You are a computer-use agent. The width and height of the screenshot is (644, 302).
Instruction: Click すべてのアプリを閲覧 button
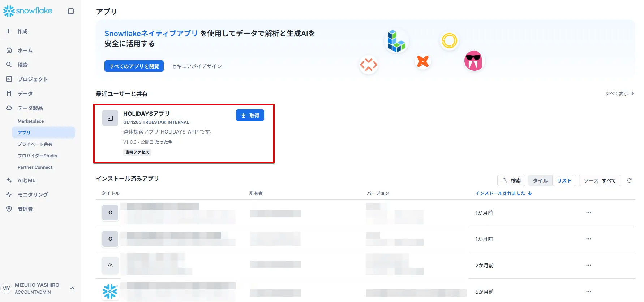point(134,66)
